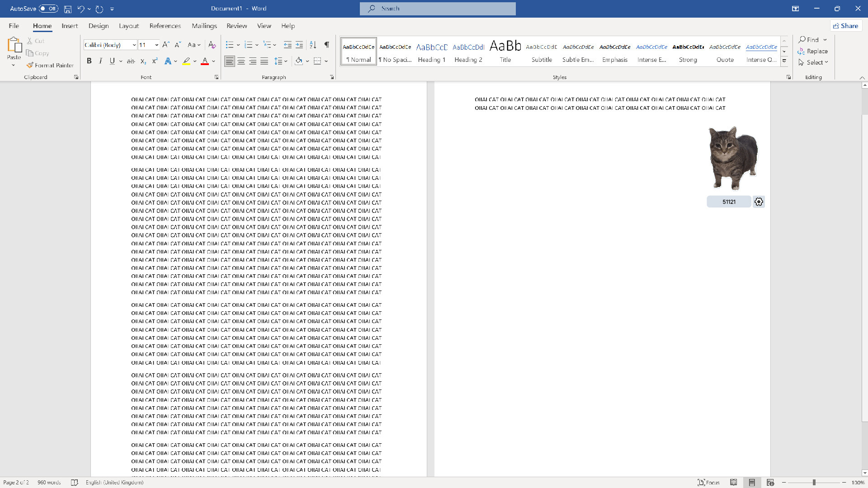
Task: Open the font size dropdown
Action: point(156,45)
